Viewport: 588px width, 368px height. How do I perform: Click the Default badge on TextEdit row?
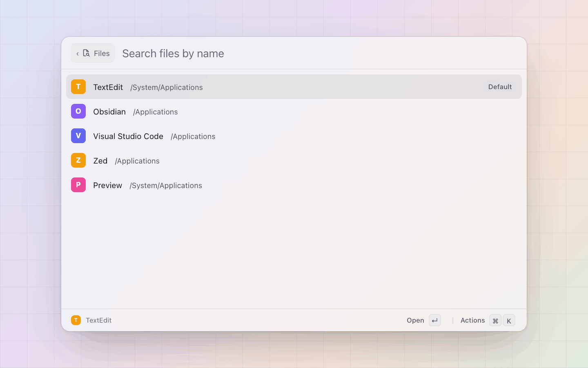500,87
